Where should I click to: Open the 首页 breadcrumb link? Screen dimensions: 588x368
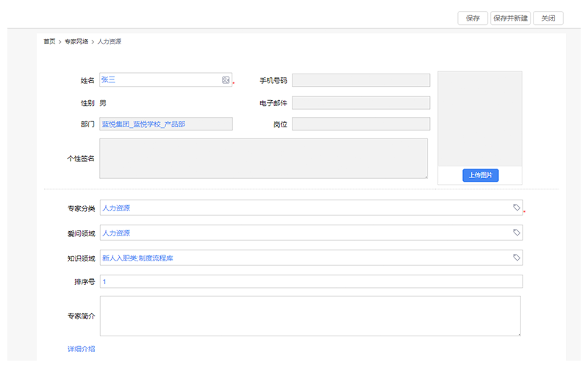tap(49, 42)
